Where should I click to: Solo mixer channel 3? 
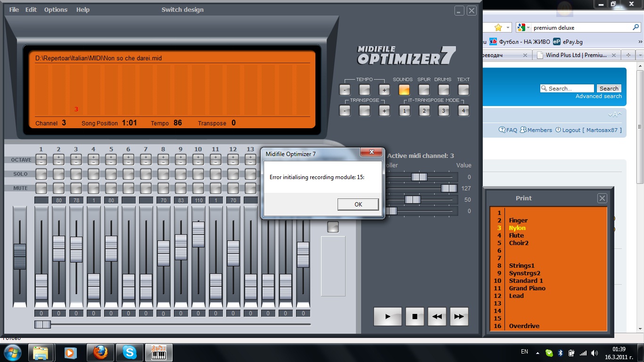click(76, 174)
